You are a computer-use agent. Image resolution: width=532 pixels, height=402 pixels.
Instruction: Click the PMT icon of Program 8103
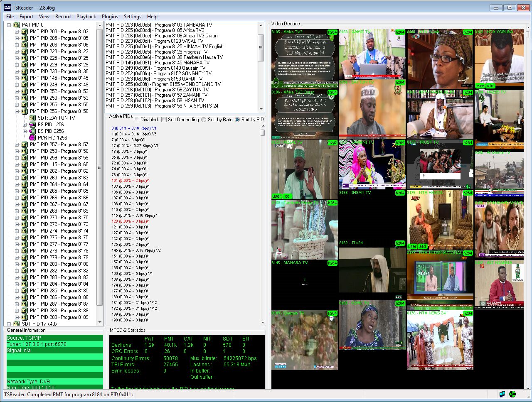(x=25, y=32)
